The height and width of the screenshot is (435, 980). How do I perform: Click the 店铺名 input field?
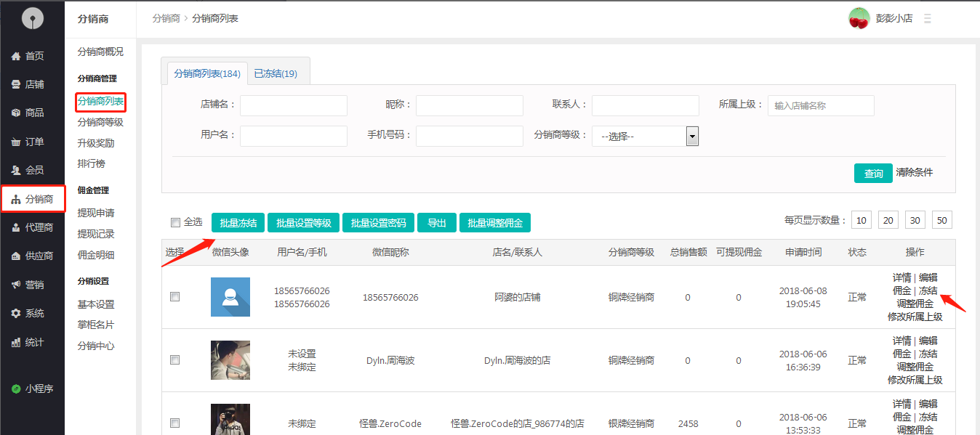(294, 105)
